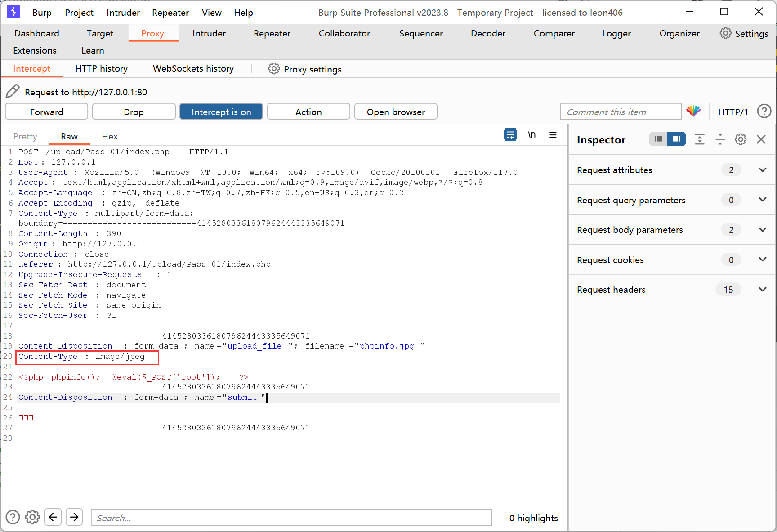This screenshot has height=532, width=777.
Task: Open the Decoder tab
Action: point(488,33)
